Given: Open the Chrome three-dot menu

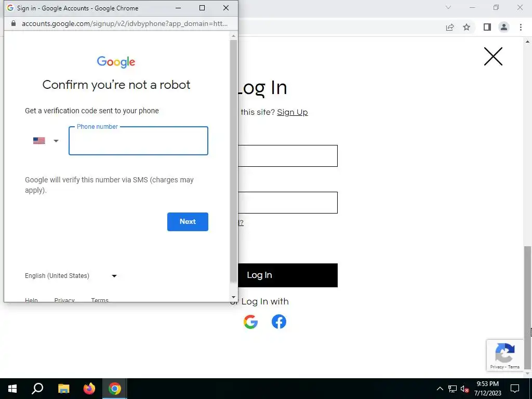Looking at the screenshot, I should pyautogui.click(x=521, y=27).
